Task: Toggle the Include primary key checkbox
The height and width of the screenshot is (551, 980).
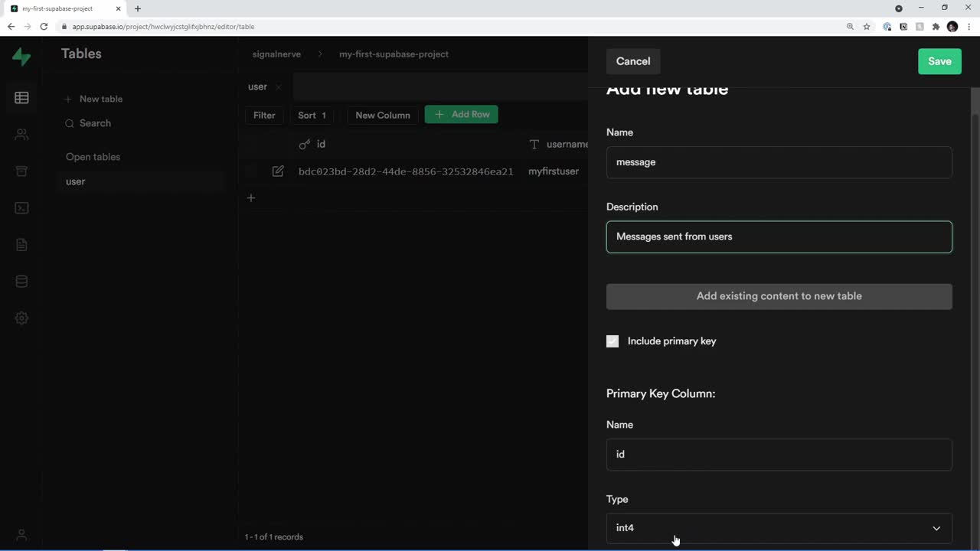Action: [612, 341]
